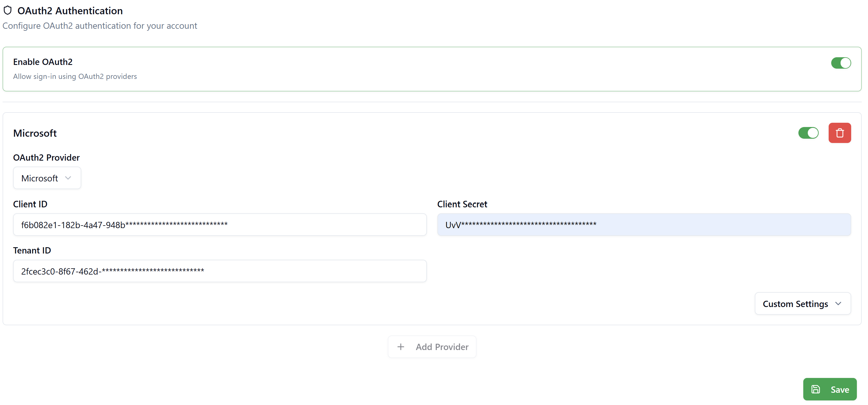Screen dimensions: 868x405
Task: Click the shield icon beside OAuth2 Authentication
Action: [7, 11]
